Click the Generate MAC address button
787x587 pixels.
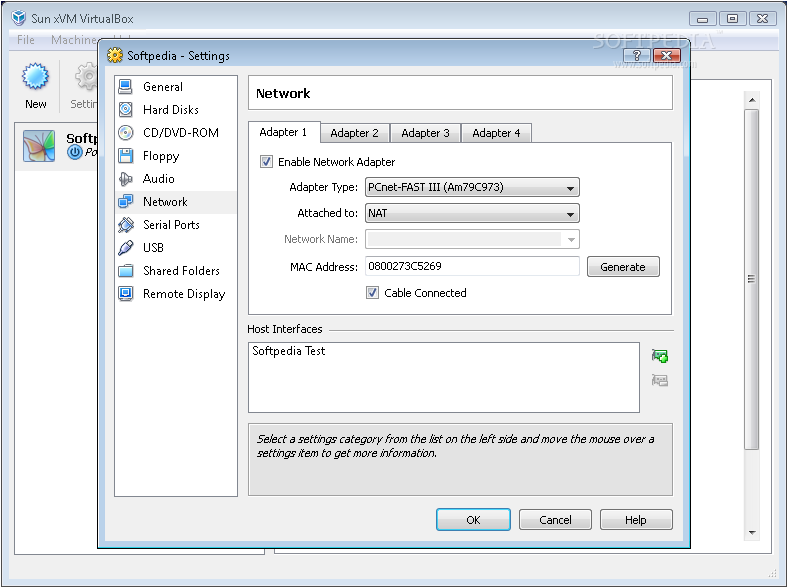pyautogui.click(x=623, y=267)
